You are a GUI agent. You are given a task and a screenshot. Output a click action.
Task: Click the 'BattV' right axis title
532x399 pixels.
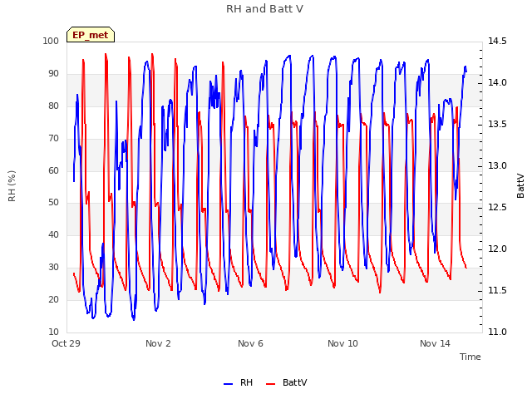click(x=520, y=186)
